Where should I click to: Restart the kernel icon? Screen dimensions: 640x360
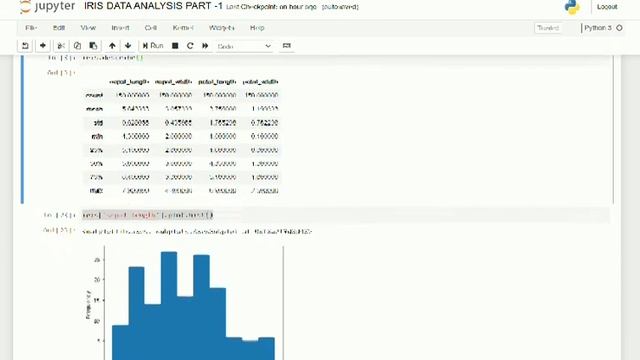click(x=190, y=46)
